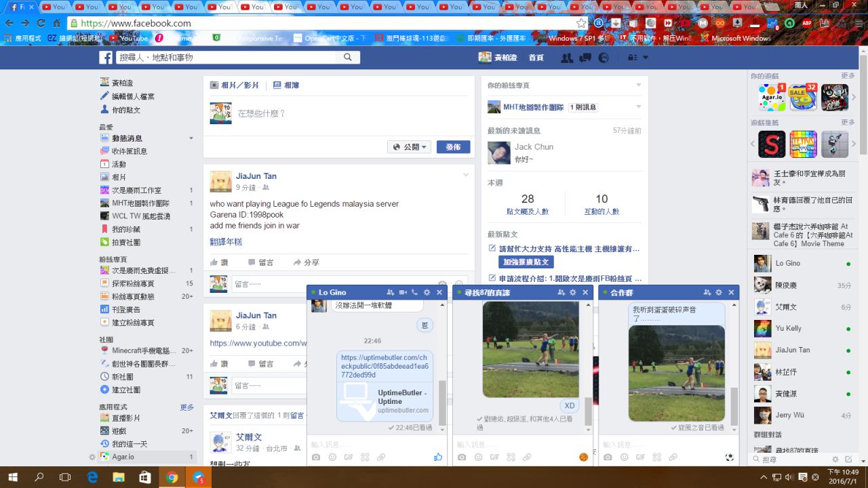Open the settings gear in 合作群 chat
Screen dimensions: 868x488
click(719, 293)
